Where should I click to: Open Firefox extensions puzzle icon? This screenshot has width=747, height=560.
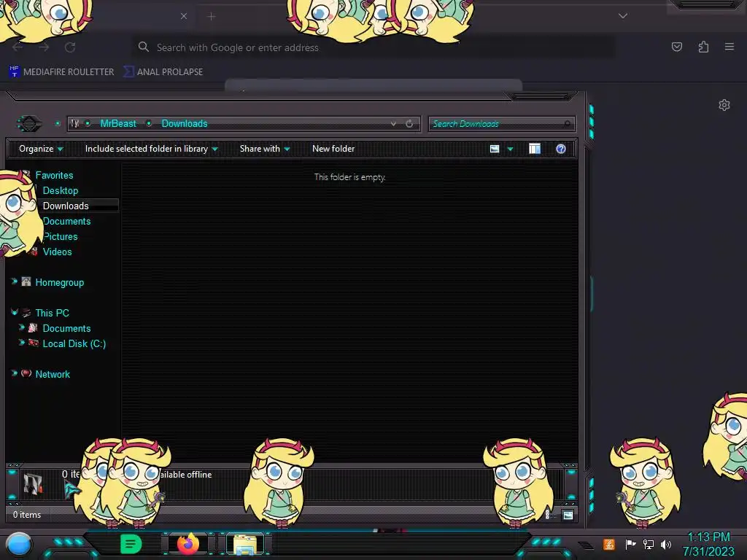tap(704, 47)
